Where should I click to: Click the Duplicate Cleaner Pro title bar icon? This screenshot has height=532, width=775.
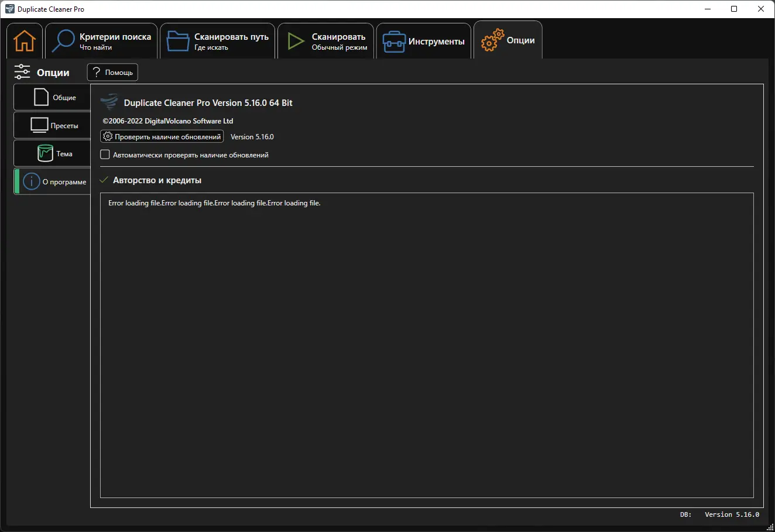(x=9, y=9)
